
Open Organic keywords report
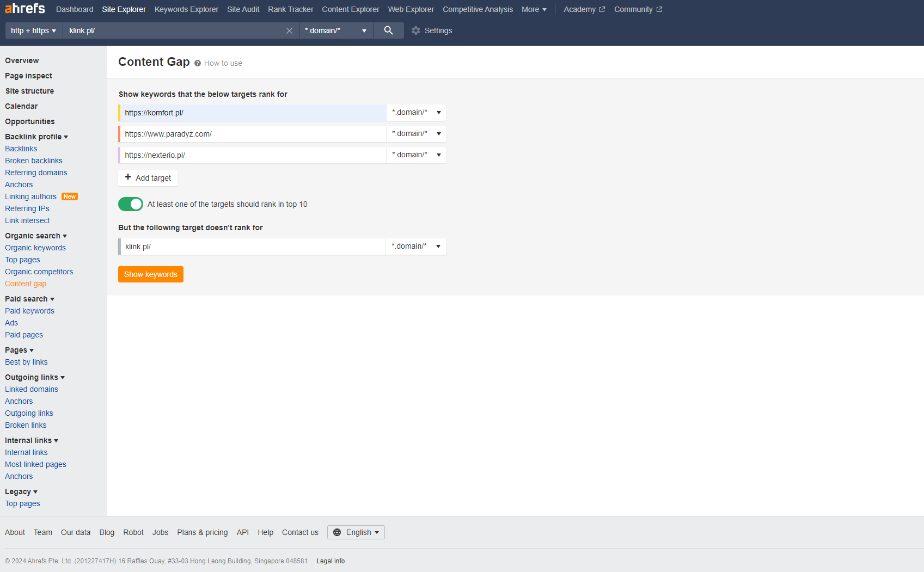pos(35,248)
